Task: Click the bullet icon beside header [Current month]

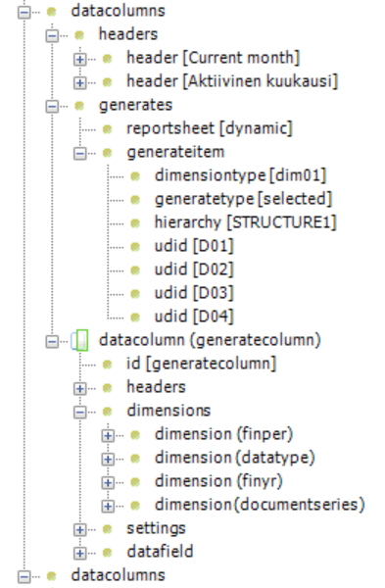Action: click(x=107, y=59)
